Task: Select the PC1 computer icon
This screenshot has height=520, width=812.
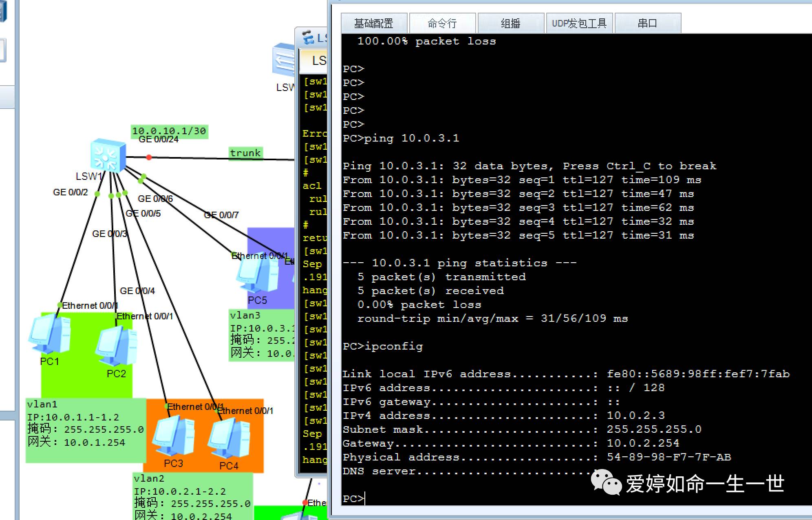Action: [50, 335]
